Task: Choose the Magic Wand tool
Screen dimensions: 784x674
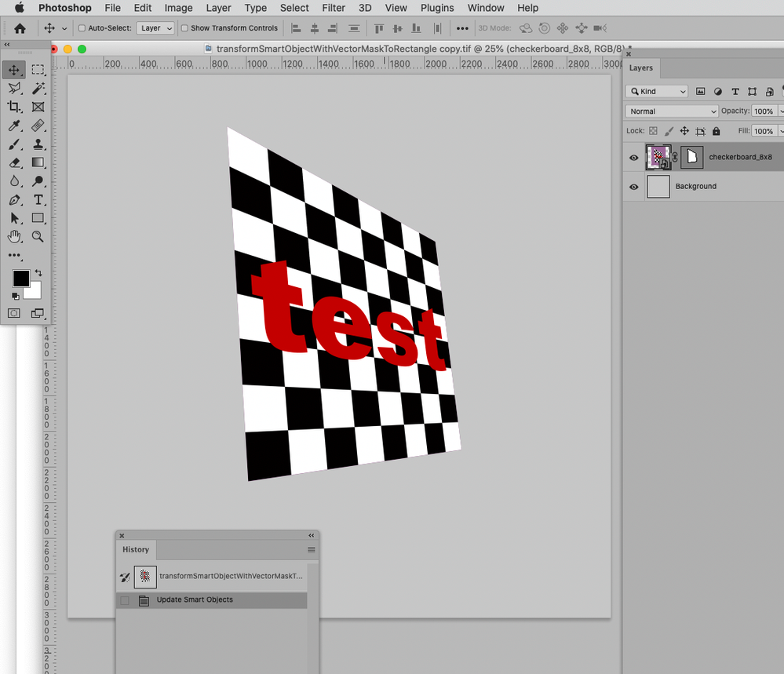Action: (x=38, y=89)
